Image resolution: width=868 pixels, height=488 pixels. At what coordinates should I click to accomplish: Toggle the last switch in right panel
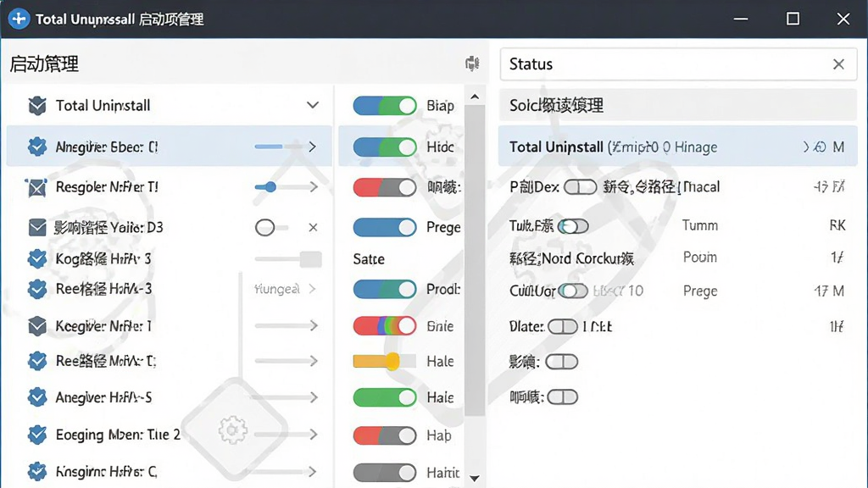(563, 396)
